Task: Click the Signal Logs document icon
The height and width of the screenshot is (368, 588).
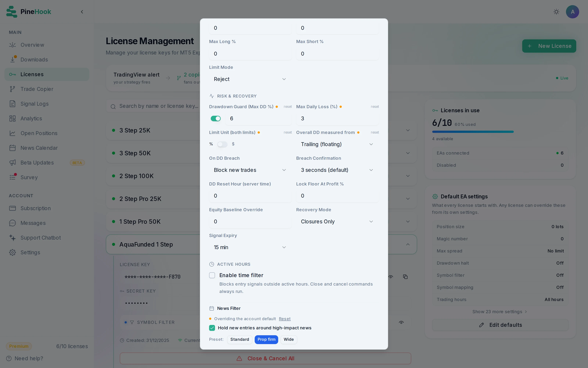Action: pyautogui.click(x=12, y=104)
